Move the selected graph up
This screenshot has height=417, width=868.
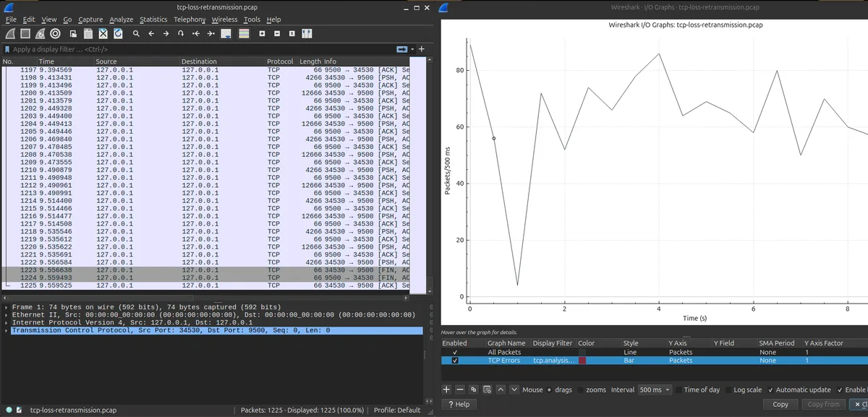pos(501,390)
